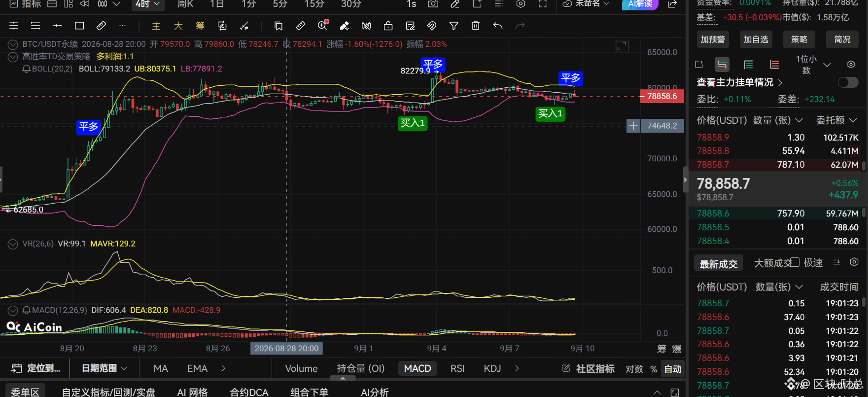This screenshot has width=868, height=397.
Task: Check the 大额成交 checkbox
Action: (795, 262)
